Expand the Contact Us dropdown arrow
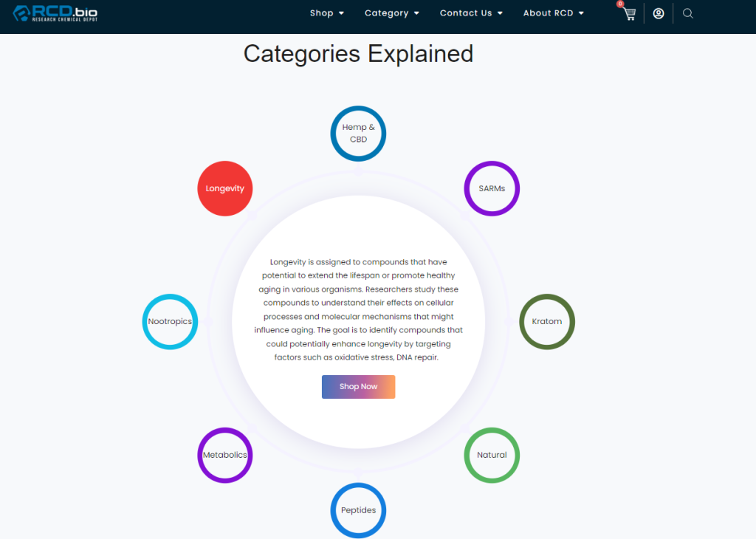 (500, 13)
